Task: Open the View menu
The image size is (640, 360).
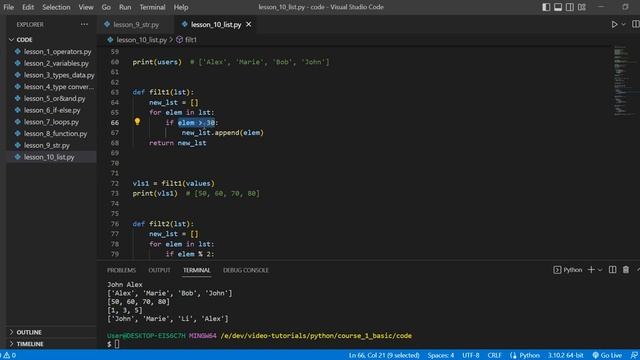Action: pos(86,7)
